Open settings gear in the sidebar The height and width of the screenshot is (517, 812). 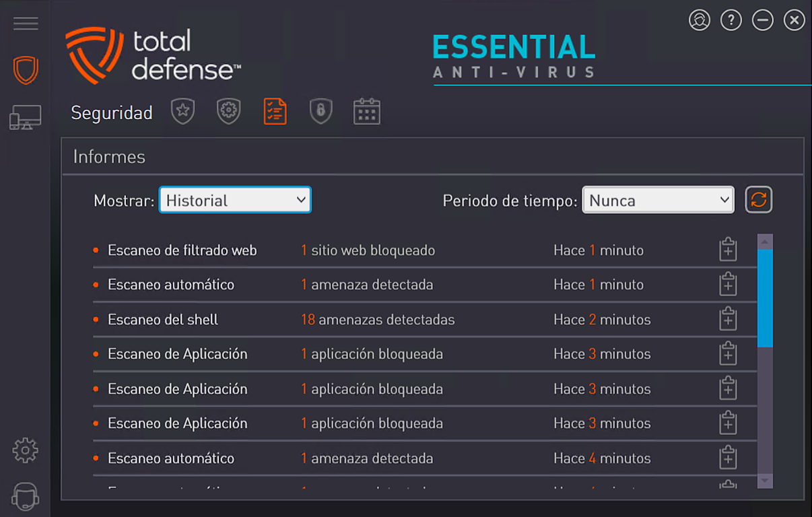tap(26, 450)
